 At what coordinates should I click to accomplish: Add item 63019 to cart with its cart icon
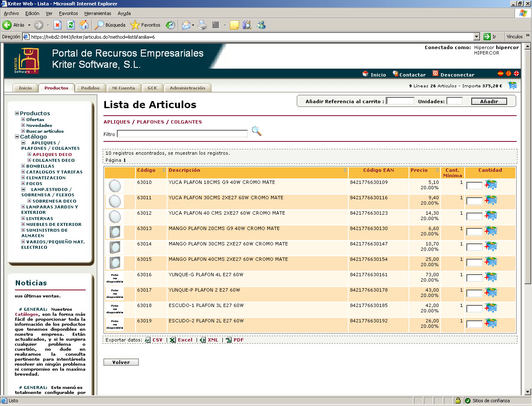[x=491, y=323]
